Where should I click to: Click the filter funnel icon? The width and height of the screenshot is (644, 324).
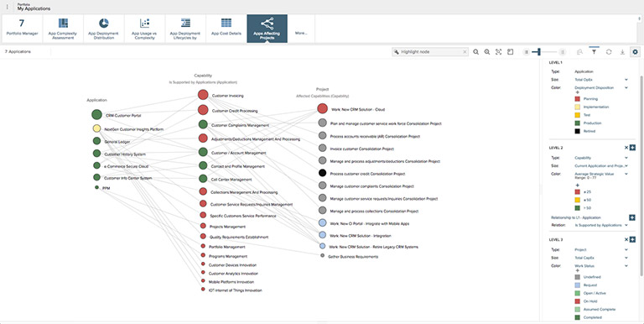pyautogui.click(x=594, y=52)
